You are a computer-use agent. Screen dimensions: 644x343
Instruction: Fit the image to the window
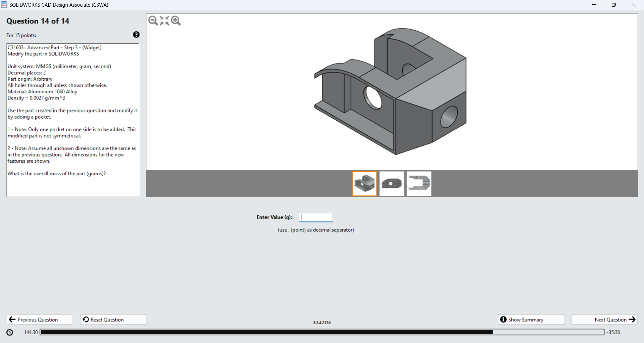(x=164, y=21)
